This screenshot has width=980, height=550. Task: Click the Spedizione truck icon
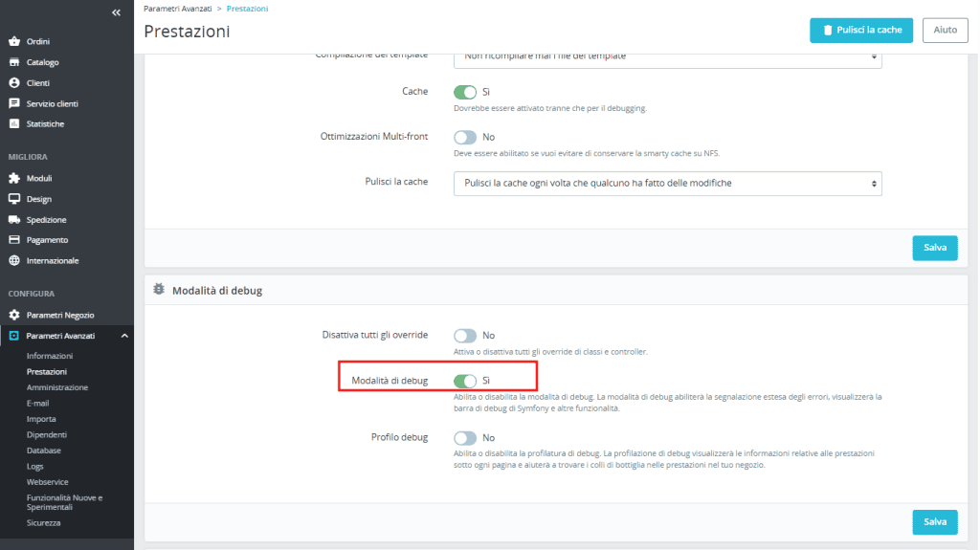tap(14, 219)
